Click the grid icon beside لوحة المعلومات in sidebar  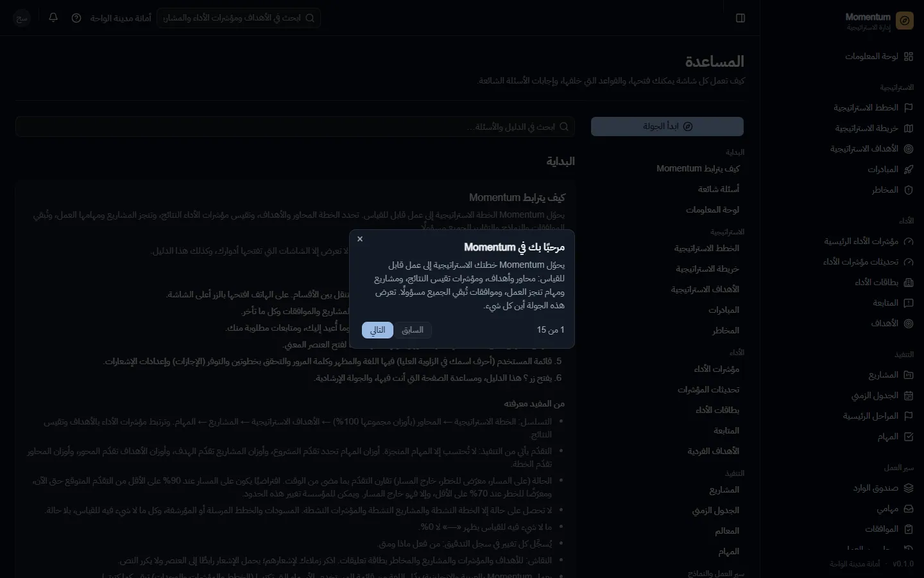[908, 57]
